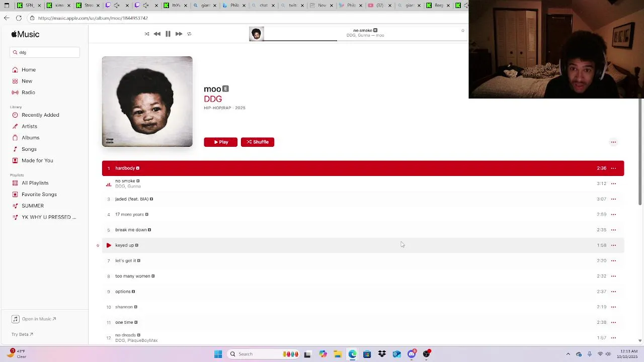The width and height of the screenshot is (644, 362).
Task: Favorite keyed up with the star icon
Action: coord(98,245)
